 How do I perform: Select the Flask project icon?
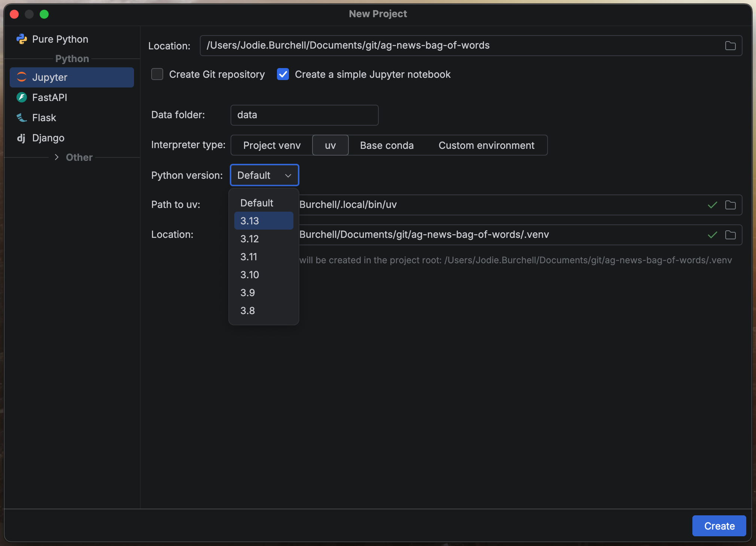22,118
